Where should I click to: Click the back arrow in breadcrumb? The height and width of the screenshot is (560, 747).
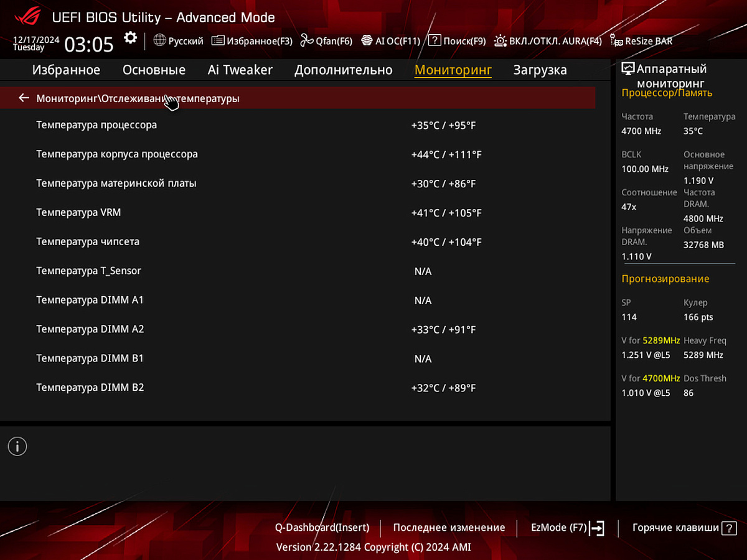click(24, 98)
